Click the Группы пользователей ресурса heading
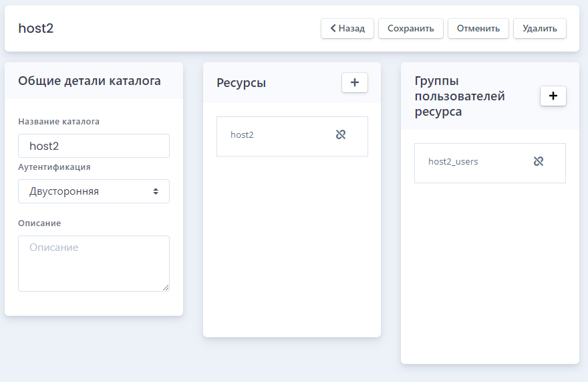 click(460, 96)
